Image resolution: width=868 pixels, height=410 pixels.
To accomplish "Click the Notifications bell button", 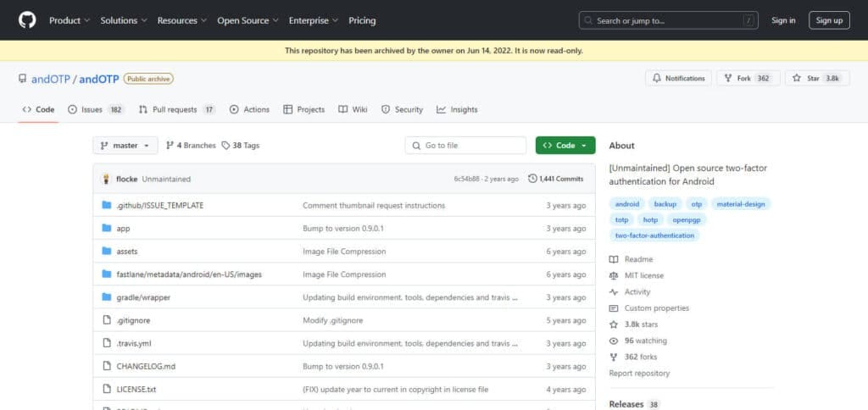I will 678,78.
